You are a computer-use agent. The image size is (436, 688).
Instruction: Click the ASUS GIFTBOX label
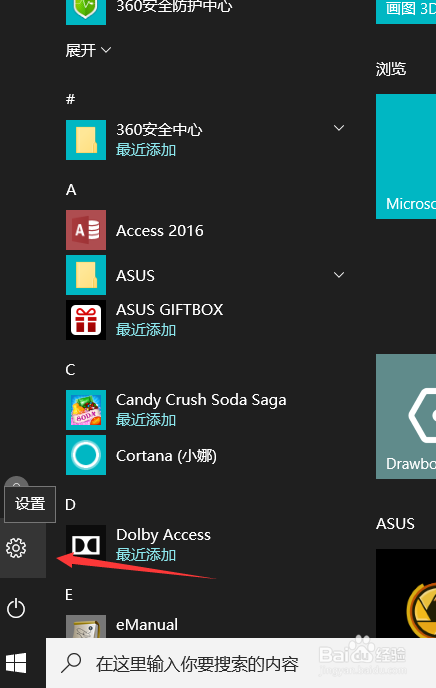point(169,310)
